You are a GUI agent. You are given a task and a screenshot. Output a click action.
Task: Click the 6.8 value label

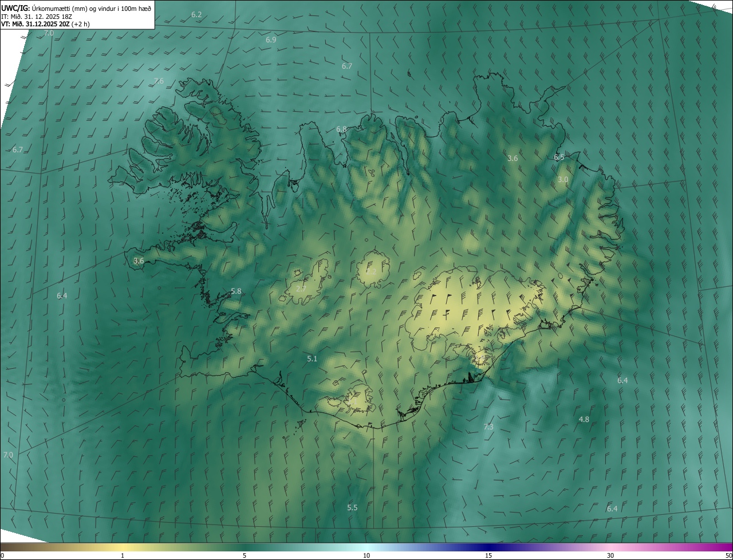tap(341, 129)
